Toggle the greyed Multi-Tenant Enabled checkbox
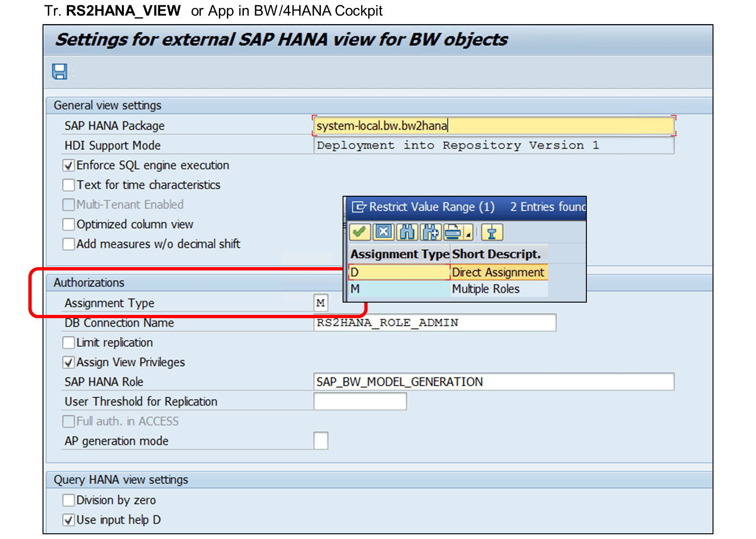756x539 pixels. (x=69, y=205)
